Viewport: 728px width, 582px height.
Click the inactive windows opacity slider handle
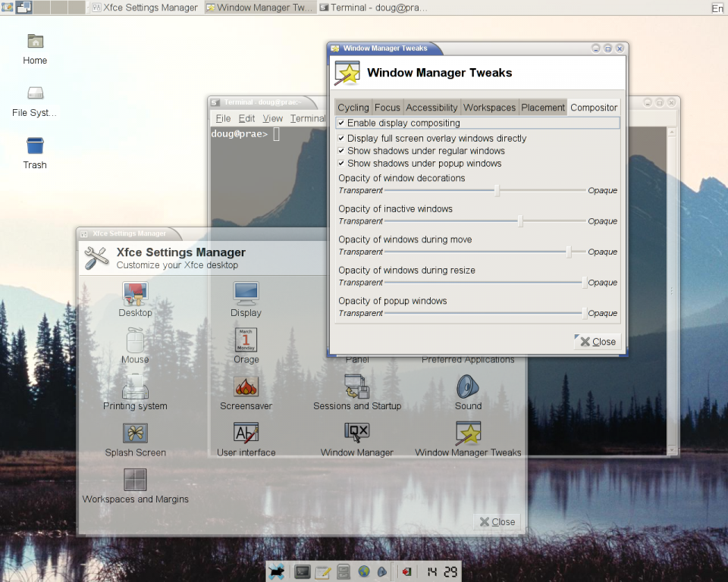click(520, 221)
